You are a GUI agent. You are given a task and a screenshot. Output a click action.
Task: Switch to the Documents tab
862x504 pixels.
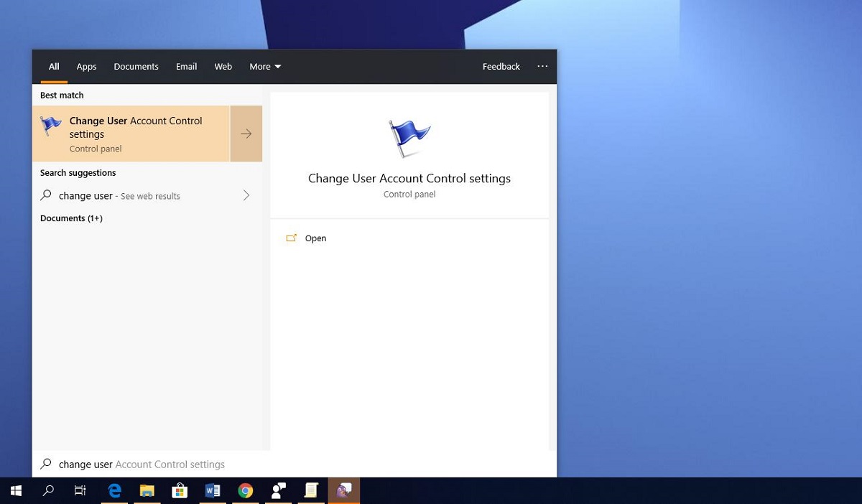pos(136,66)
